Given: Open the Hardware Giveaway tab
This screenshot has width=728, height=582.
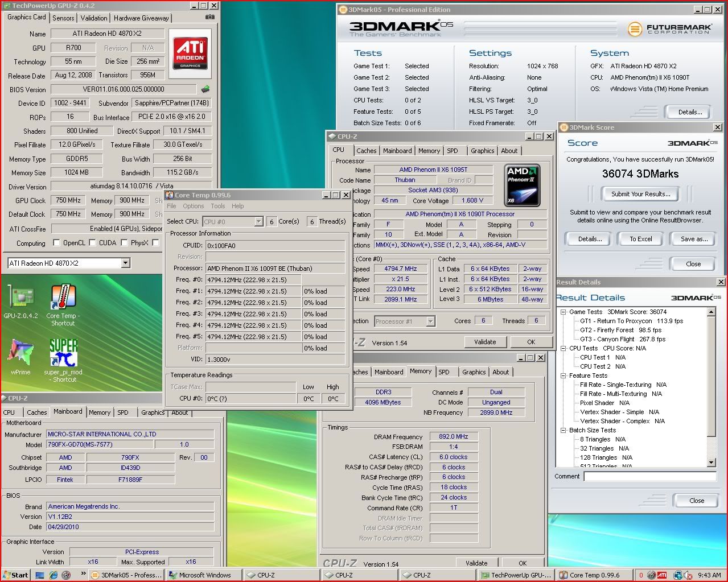Looking at the screenshot, I should click(141, 18).
